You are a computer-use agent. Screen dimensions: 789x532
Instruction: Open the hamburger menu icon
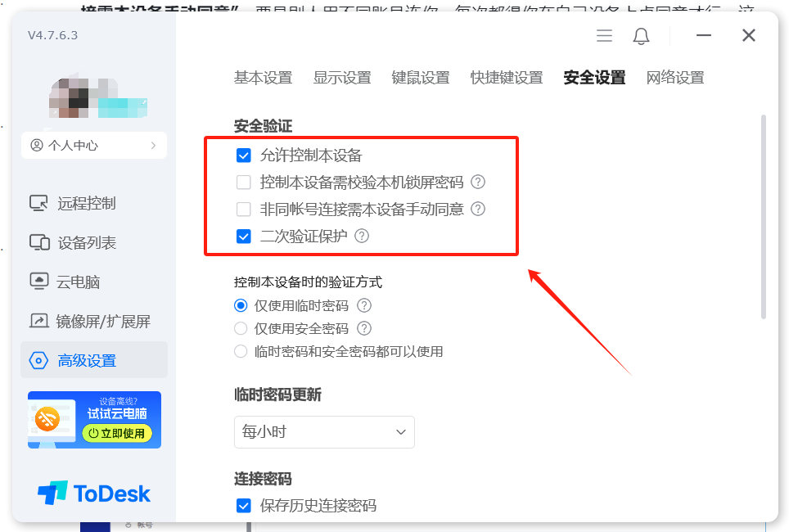pyautogui.click(x=604, y=36)
